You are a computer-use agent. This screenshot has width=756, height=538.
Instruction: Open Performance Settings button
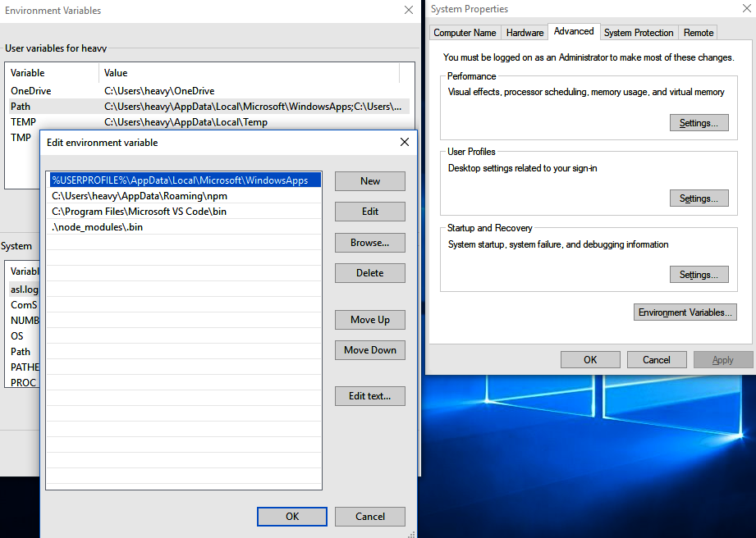(699, 123)
